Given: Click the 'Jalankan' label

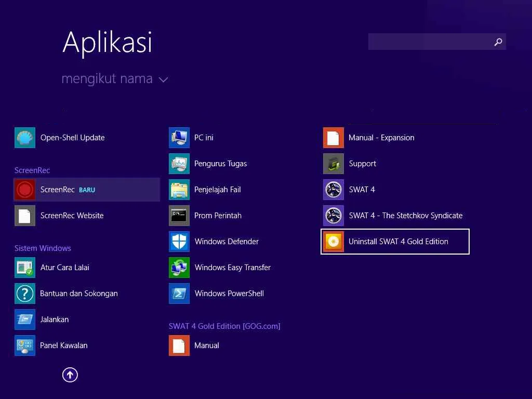Looking at the screenshot, I should tap(54, 320).
